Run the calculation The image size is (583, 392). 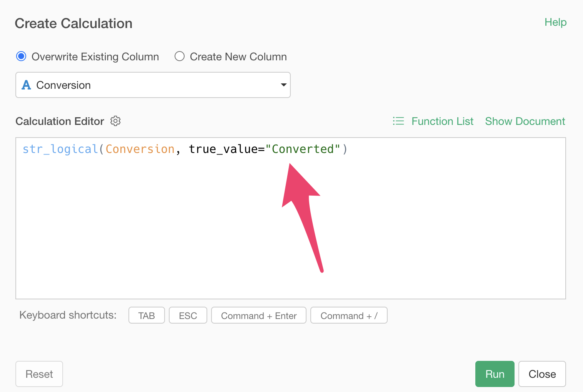pyautogui.click(x=495, y=374)
